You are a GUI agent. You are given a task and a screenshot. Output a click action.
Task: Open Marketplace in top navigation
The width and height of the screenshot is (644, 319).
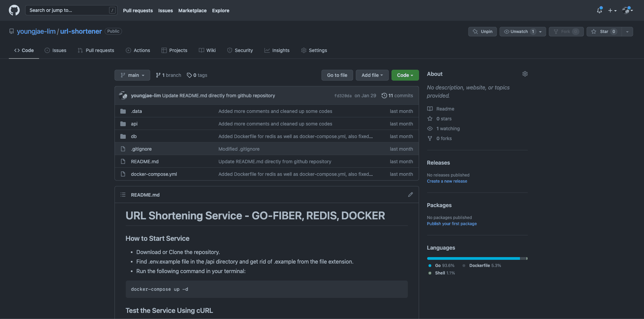(192, 11)
